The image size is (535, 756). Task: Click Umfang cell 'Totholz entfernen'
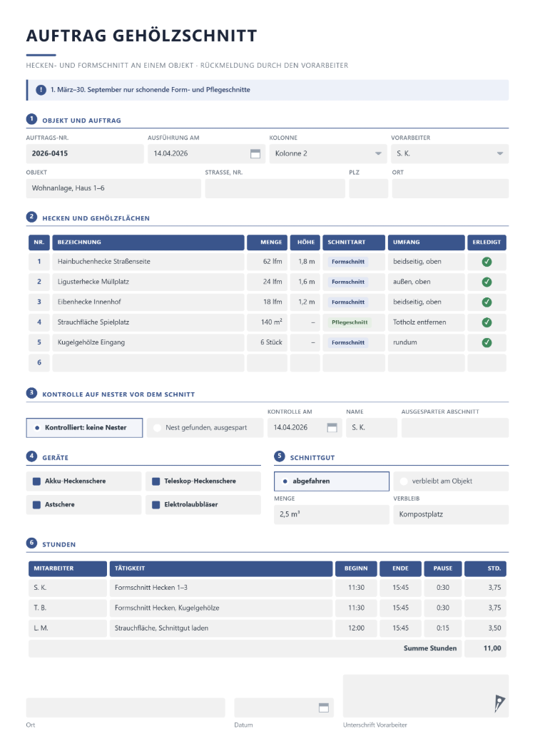[x=426, y=322]
